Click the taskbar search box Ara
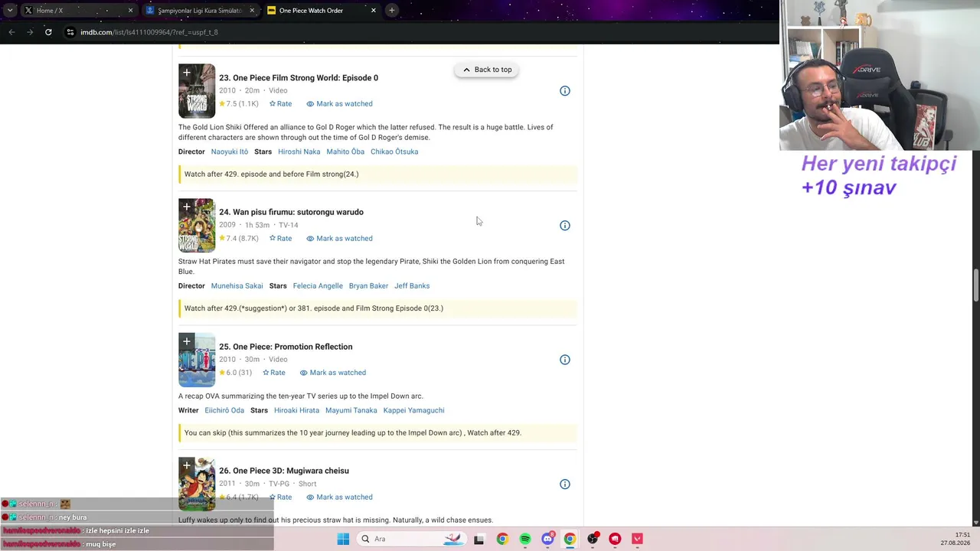The width and height of the screenshot is (980, 551). (x=411, y=539)
